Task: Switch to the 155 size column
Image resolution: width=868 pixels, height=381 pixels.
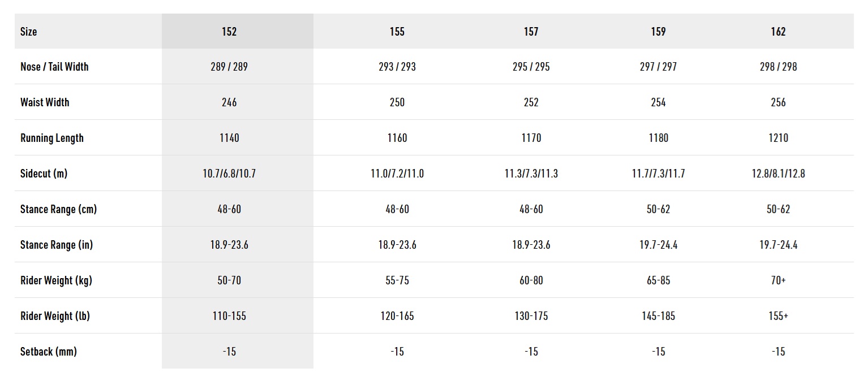Action: (x=397, y=32)
